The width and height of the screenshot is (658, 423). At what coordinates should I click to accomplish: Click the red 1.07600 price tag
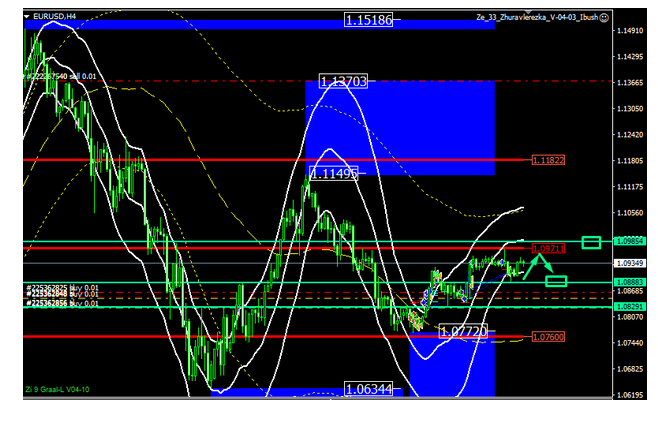click(x=548, y=337)
